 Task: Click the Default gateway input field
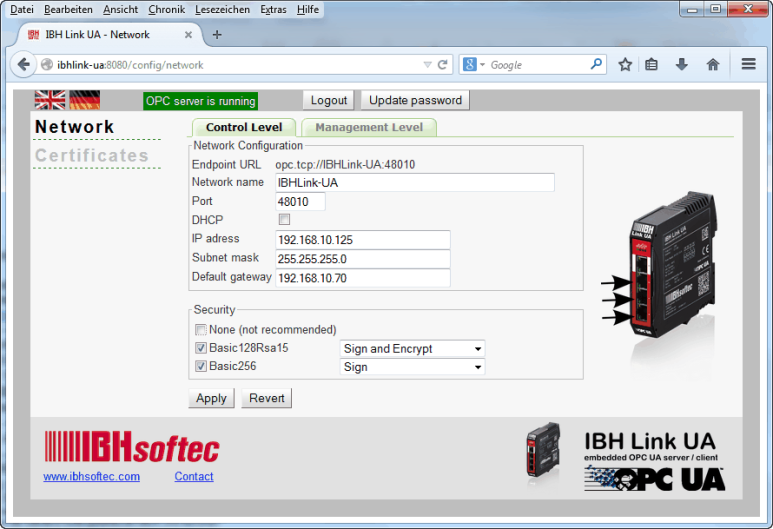pos(362,278)
